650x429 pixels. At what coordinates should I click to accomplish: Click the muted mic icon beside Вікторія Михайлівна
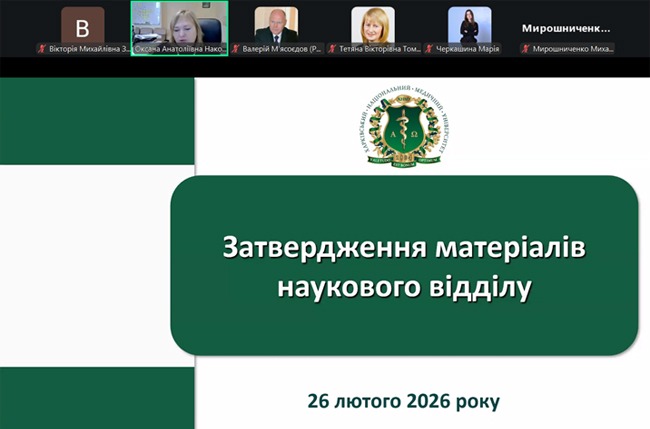coord(41,49)
